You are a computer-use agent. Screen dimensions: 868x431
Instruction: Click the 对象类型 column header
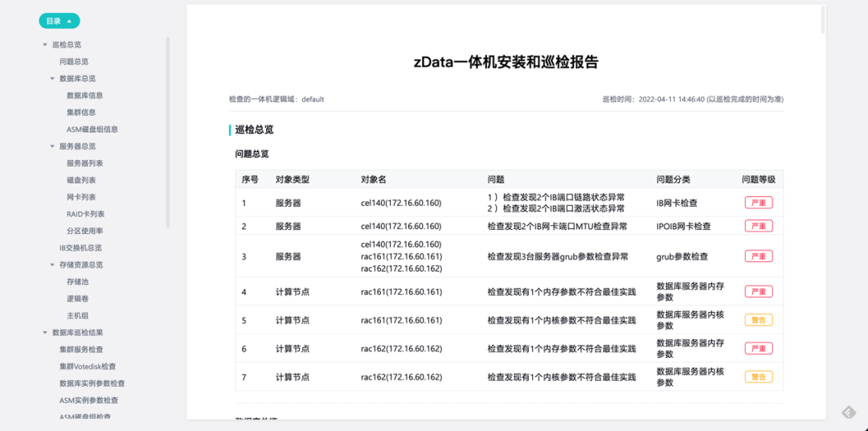coord(293,179)
